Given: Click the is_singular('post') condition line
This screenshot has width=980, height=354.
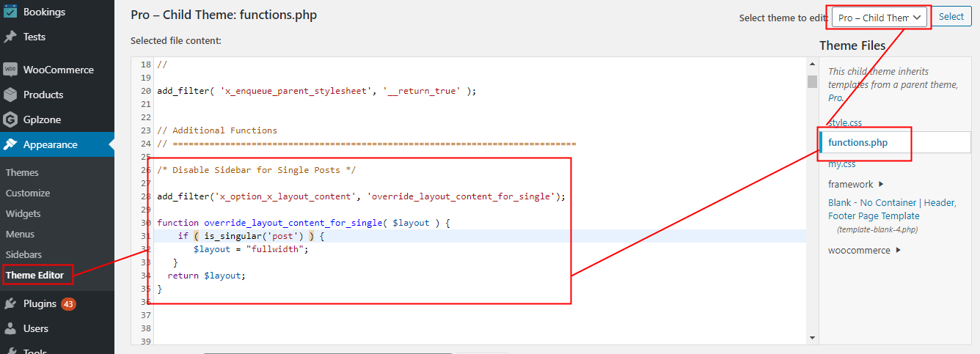Looking at the screenshot, I should [251, 236].
